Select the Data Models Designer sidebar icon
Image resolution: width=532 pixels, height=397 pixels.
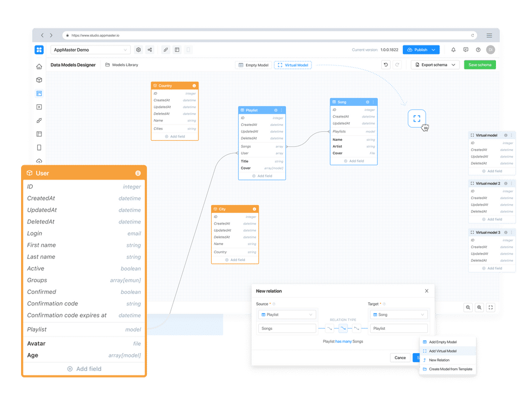39,93
